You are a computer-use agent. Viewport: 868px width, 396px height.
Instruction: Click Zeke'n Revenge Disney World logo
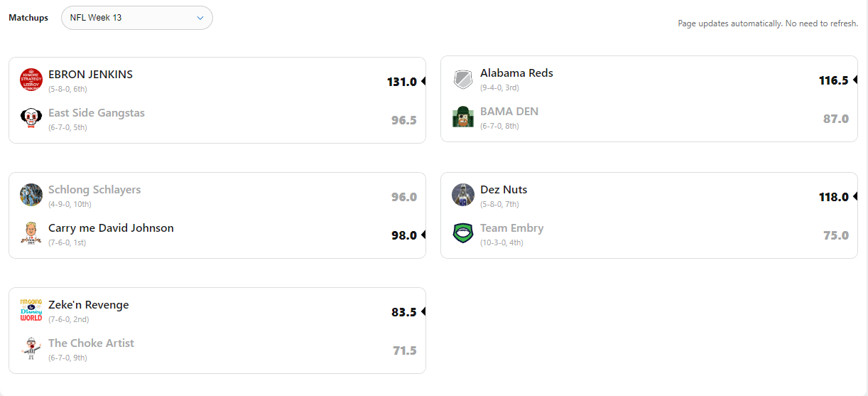tap(31, 310)
